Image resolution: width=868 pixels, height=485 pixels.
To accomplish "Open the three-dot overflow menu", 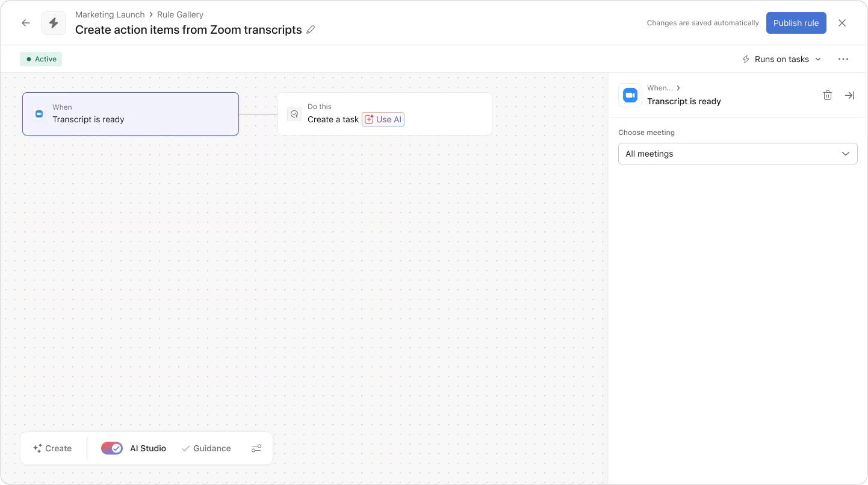I will point(843,58).
